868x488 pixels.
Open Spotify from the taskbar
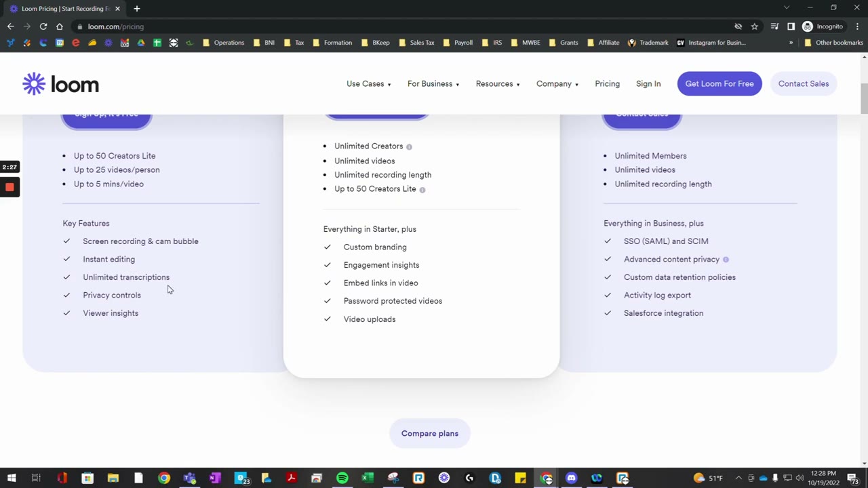pyautogui.click(x=342, y=479)
